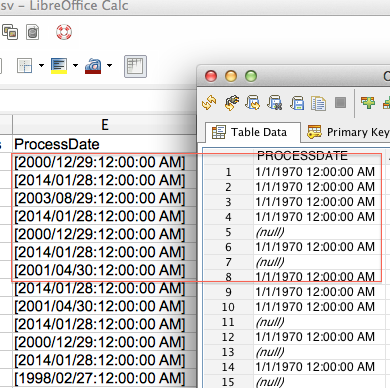The image size is (390, 388).
Task: Click the add row green plus icon
Action: 368,102
